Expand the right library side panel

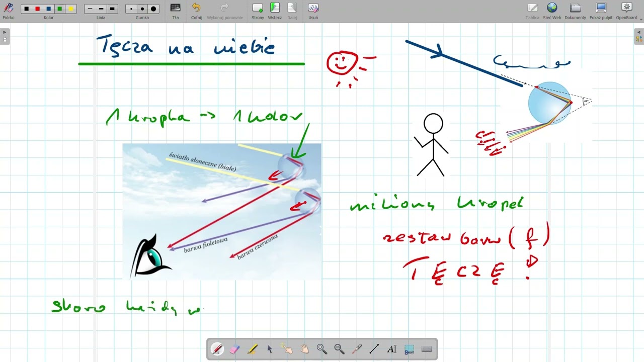coord(639,36)
